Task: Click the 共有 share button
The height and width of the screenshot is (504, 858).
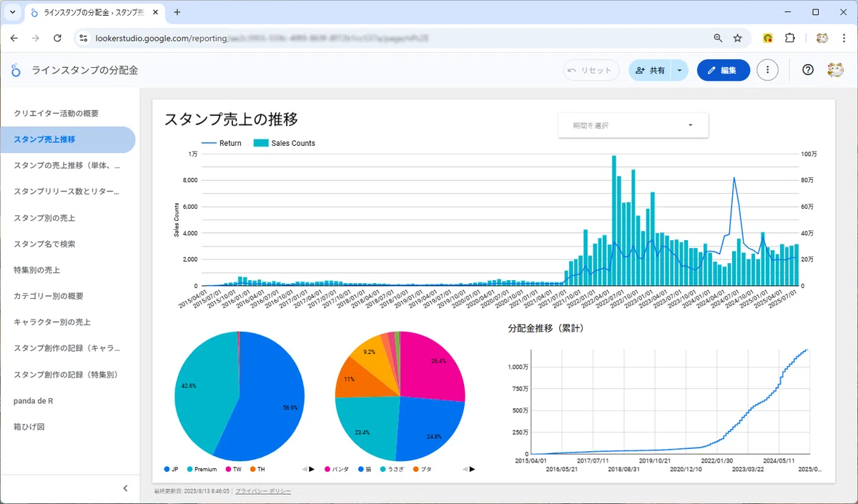Action: point(650,70)
